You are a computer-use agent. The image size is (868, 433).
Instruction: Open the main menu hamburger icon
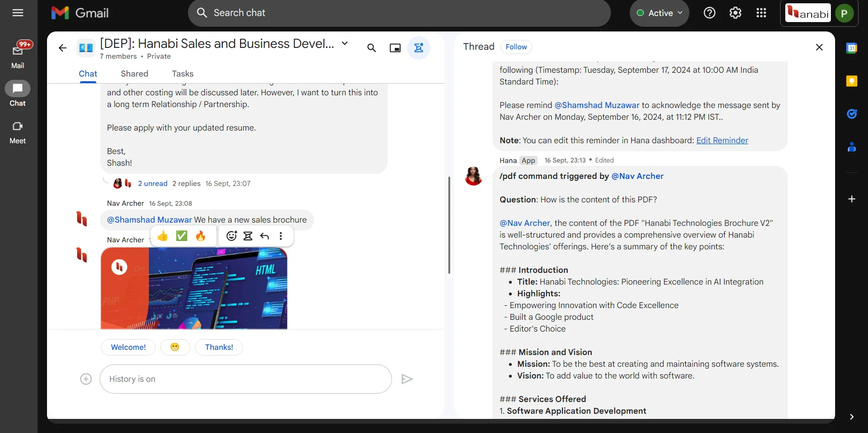click(18, 13)
